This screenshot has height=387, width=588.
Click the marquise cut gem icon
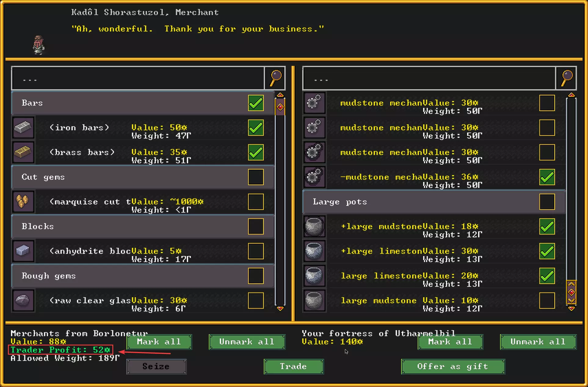pyautogui.click(x=23, y=202)
